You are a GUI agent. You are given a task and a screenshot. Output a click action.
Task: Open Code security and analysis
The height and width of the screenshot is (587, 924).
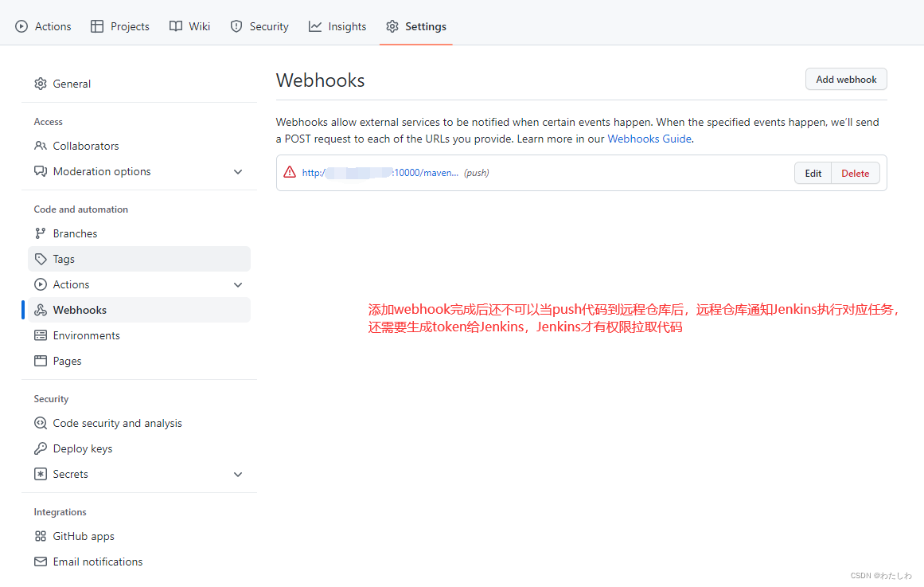tap(139, 423)
